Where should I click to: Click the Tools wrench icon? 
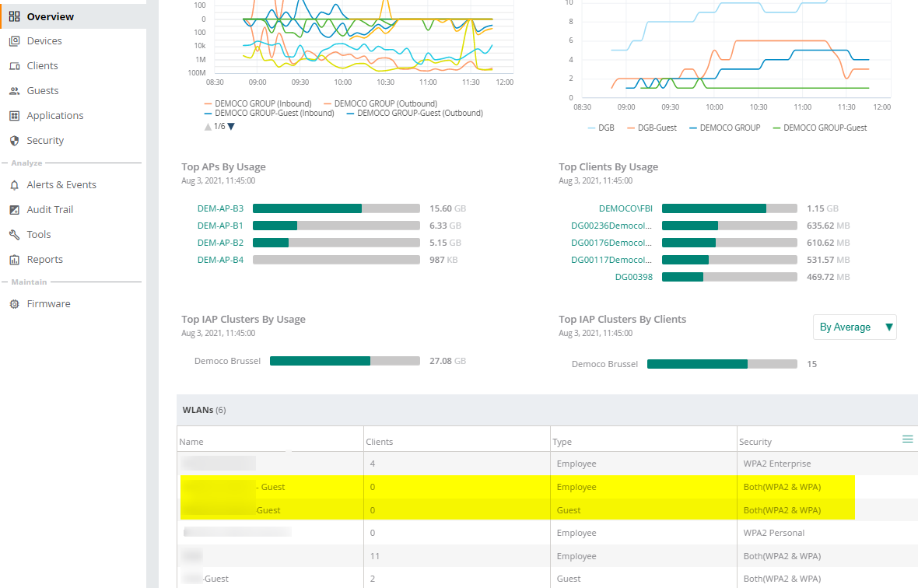pos(14,235)
